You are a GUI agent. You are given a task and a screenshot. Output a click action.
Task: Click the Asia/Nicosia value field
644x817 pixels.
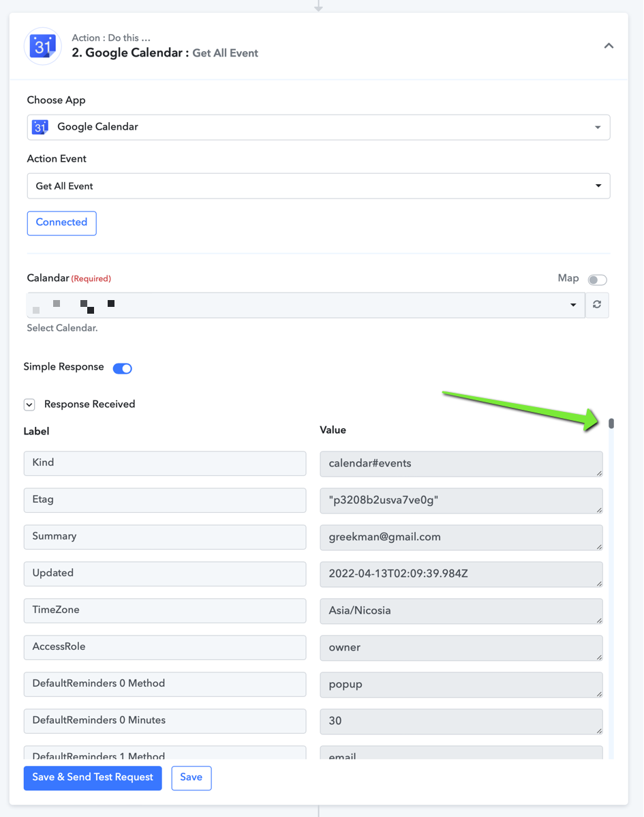pyautogui.click(x=461, y=611)
